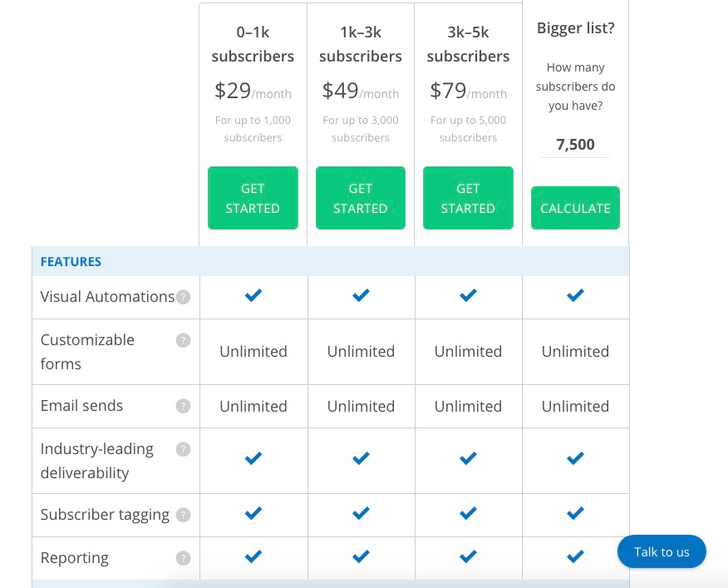Click Visual Automations checkmark in 0–1k column
Screen dimensions: 728x588
coord(253,295)
